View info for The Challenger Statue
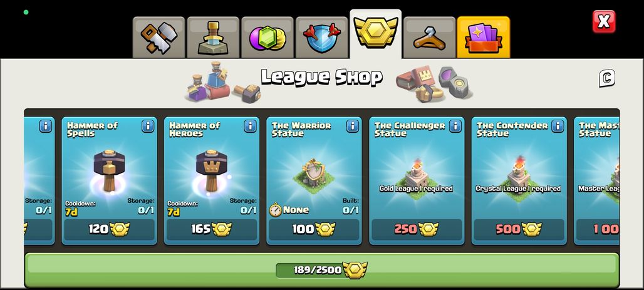This screenshot has height=290, width=644. point(455,126)
